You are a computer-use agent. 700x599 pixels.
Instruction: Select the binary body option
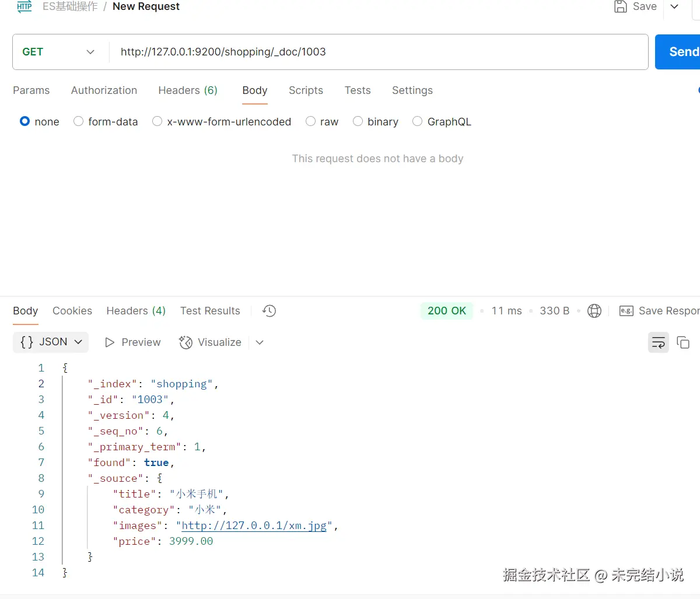tap(358, 121)
